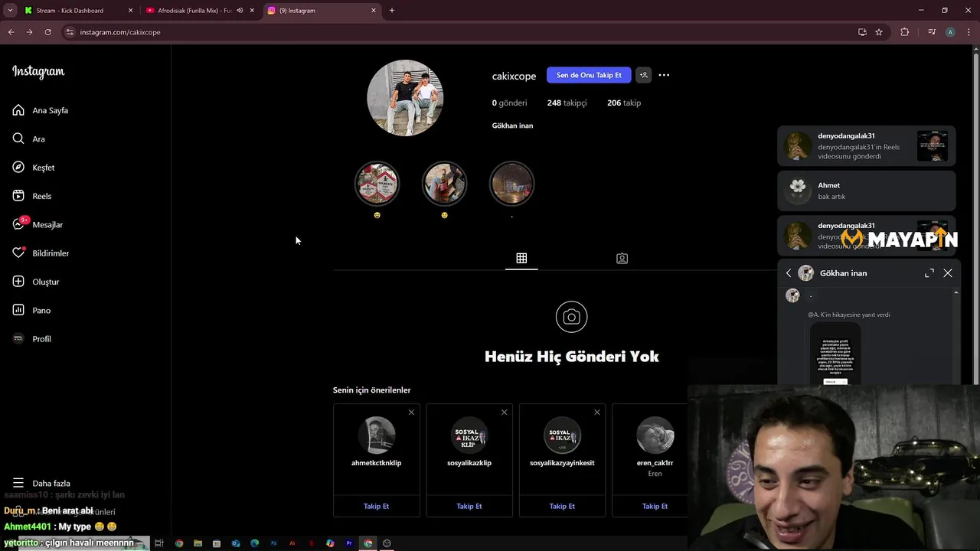Mute audio on Afrodisiak tab
Viewport: 980px width, 551px height.
click(x=240, y=11)
